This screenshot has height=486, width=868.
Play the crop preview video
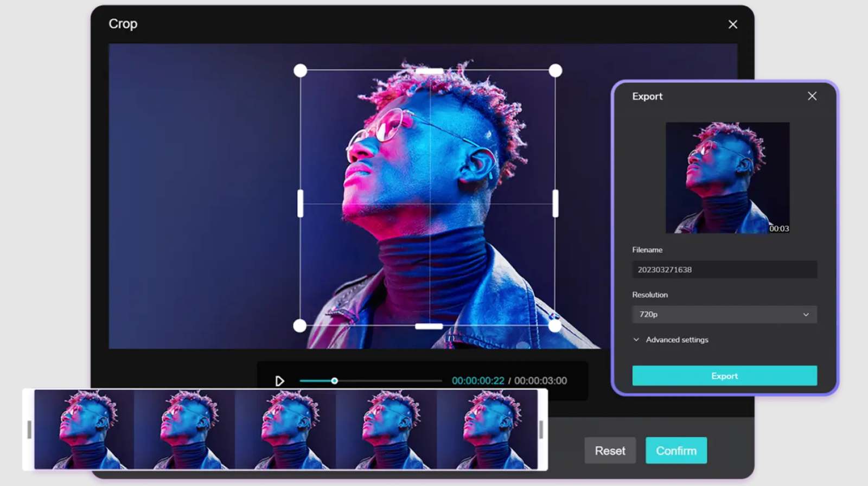point(279,381)
